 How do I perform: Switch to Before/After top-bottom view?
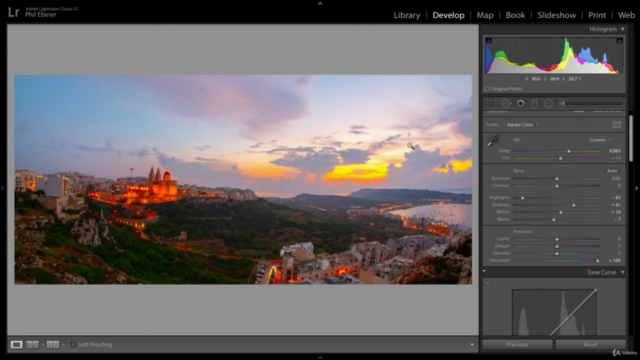(x=53, y=345)
